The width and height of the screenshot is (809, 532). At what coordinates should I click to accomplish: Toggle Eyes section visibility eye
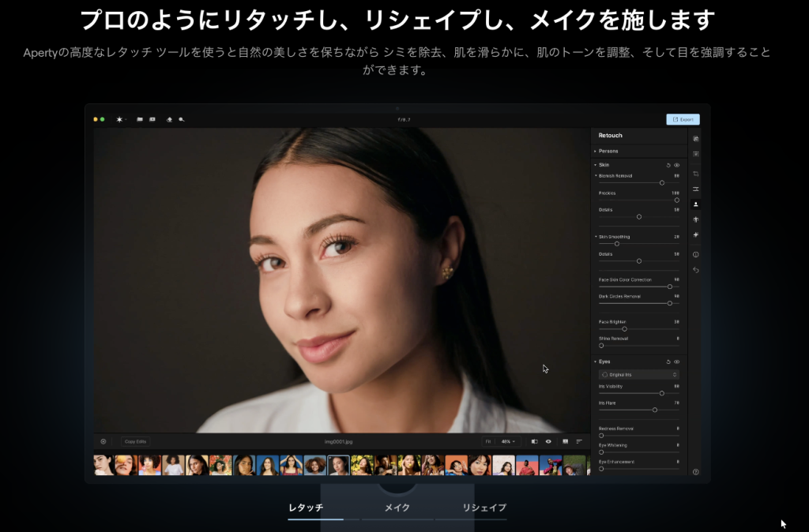[676, 362]
